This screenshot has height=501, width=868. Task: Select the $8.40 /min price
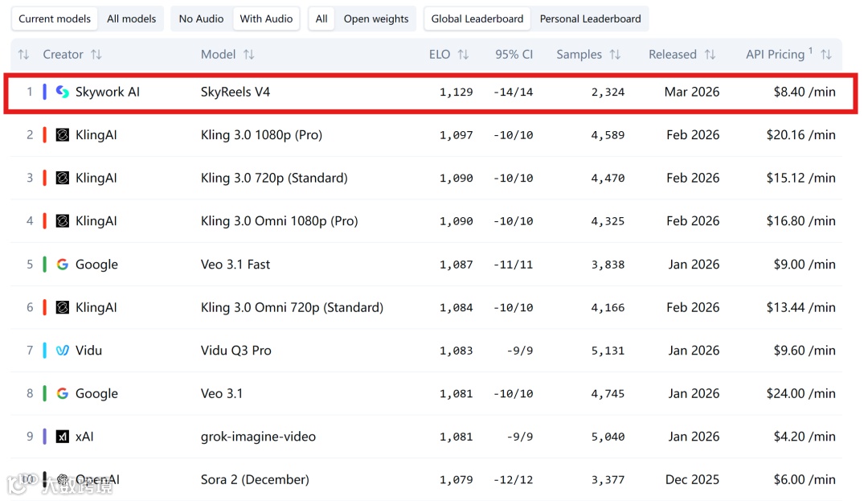[x=805, y=92]
